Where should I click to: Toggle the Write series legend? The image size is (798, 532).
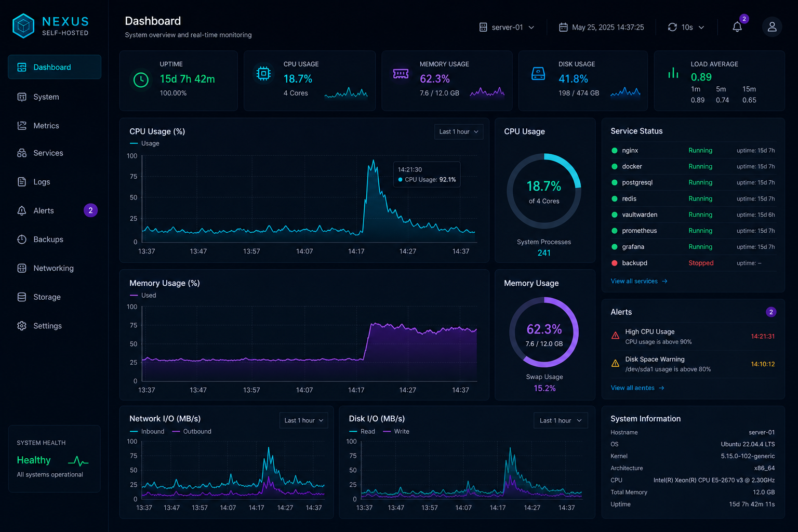pos(396,431)
